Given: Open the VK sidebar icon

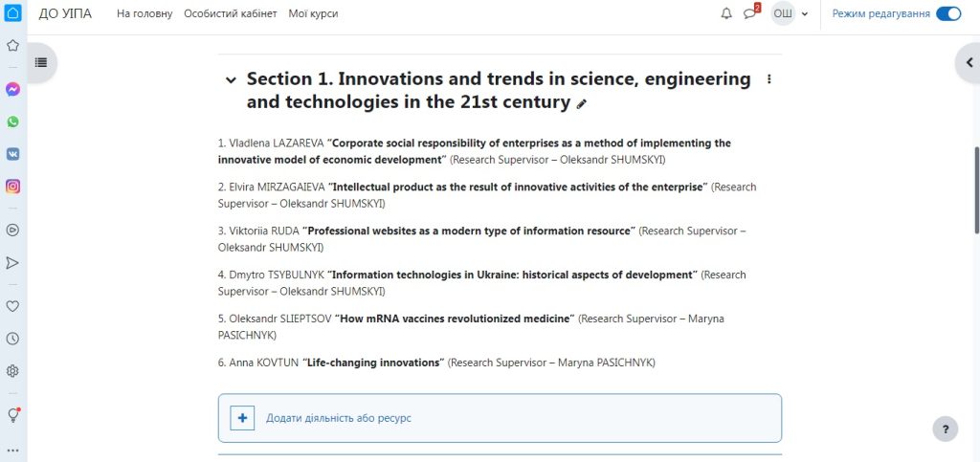Looking at the screenshot, I should (12, 154).
